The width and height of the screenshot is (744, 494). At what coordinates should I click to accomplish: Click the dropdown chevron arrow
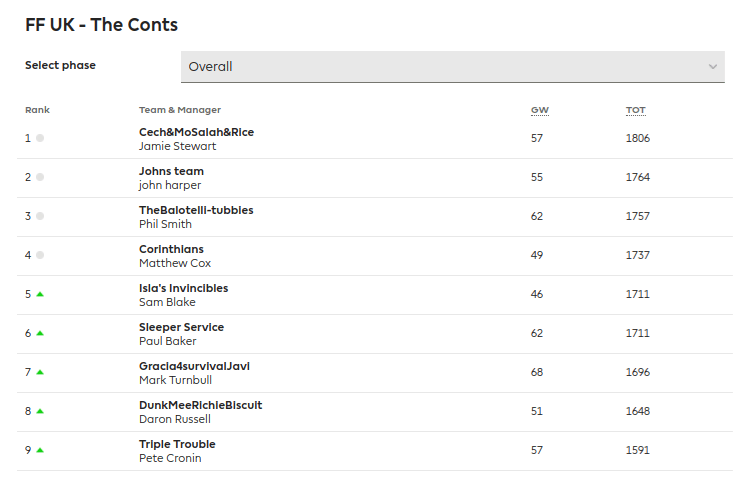[x=713, y=67]
